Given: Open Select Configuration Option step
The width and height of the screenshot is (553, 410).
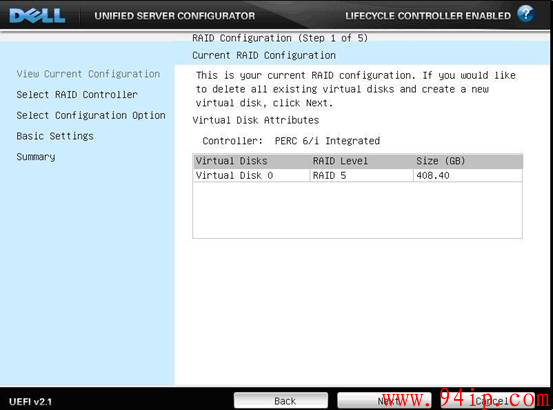Looking at the screenshot, I should pos(91,115).
